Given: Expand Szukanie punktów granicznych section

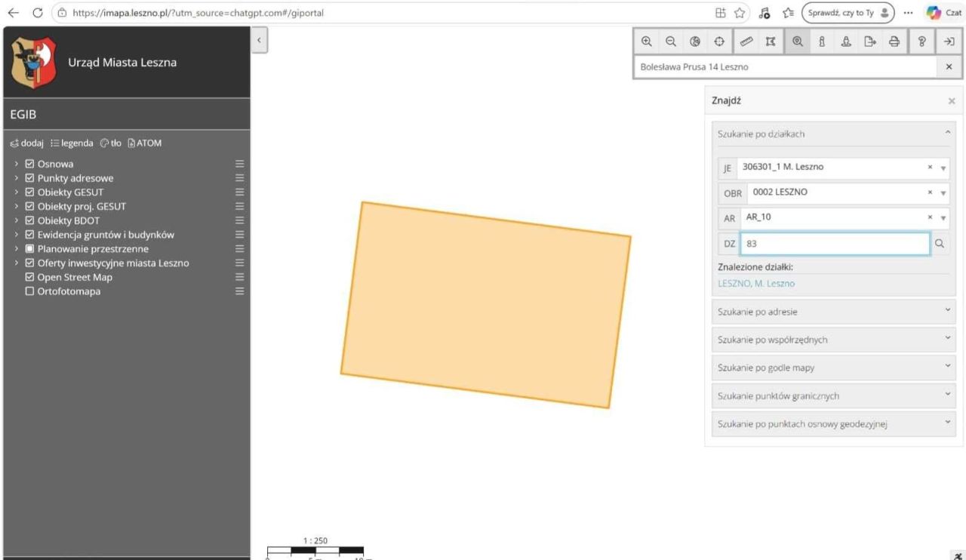Looking at the screenshot, I should click(834, 395).
